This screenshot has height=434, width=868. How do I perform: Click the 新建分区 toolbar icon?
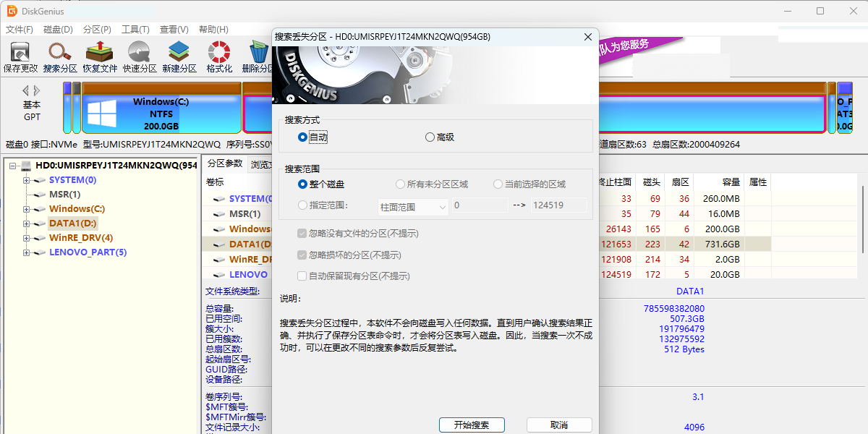tap(179, 53)
